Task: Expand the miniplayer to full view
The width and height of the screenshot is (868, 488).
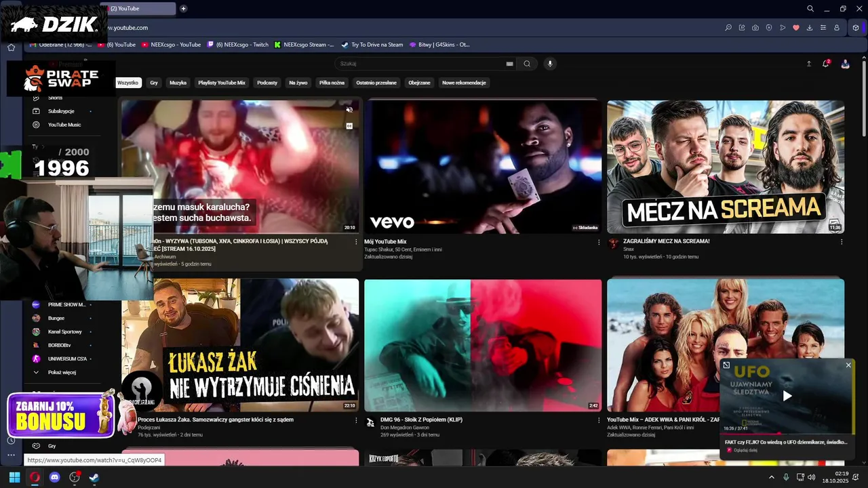Action: point(726,365)
